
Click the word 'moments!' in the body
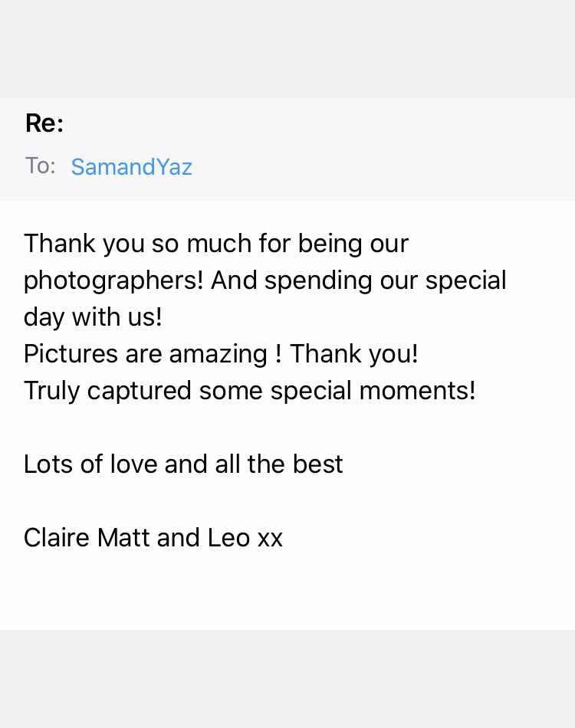(x=418, y=391)
